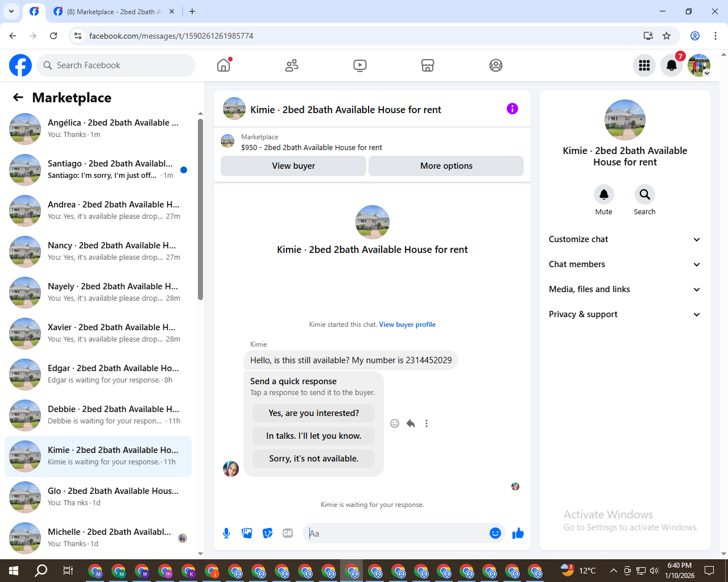
Task: Open the Facebook logo home link
Action: pyautogui.click(x=20, y=65)
